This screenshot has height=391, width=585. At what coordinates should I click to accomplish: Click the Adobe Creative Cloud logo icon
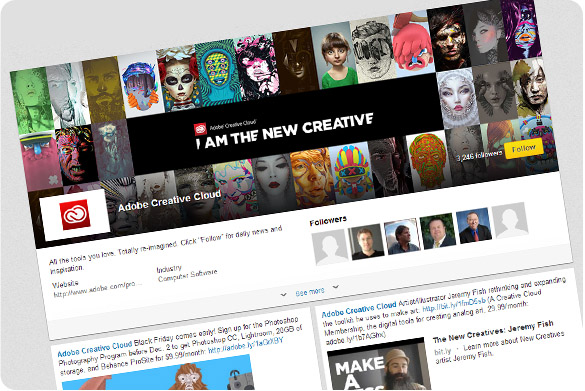(x=76, y=214)
